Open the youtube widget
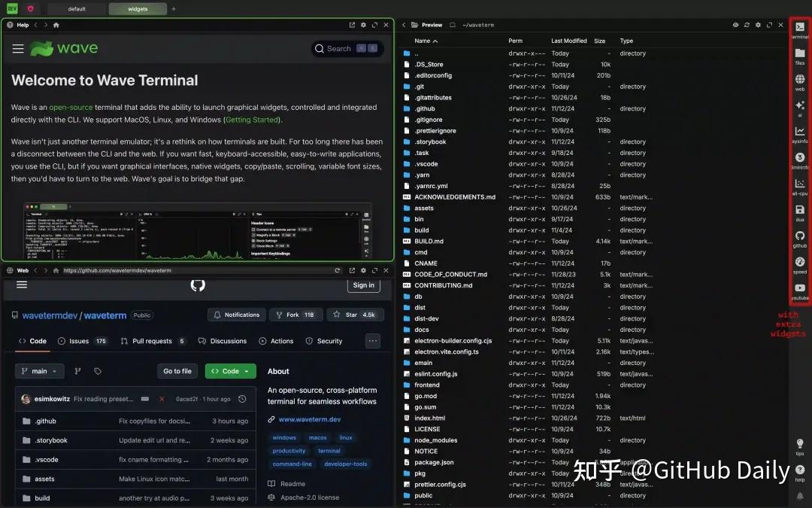The height and width of the screenshot is (508, 812). (x=799, y=291)
